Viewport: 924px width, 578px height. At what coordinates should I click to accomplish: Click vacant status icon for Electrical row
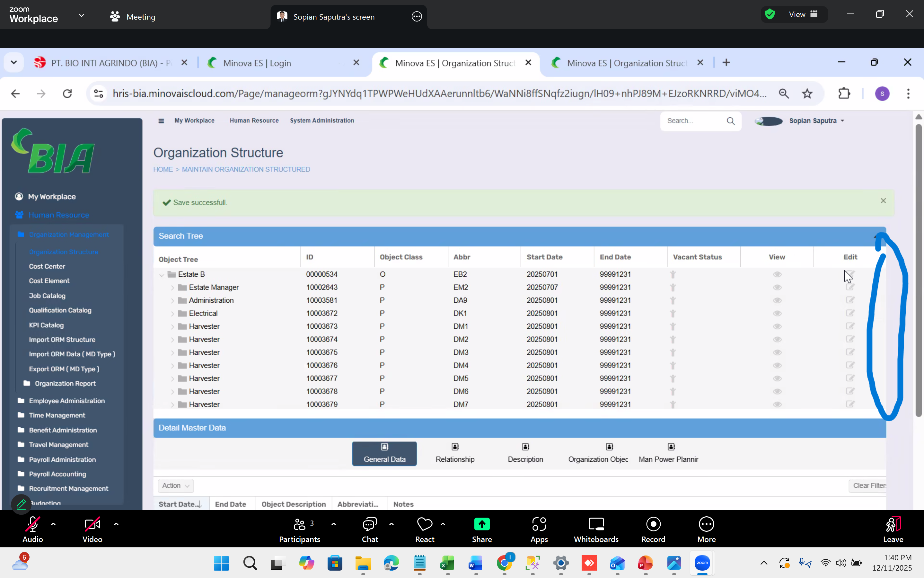[x=673, y=314]
